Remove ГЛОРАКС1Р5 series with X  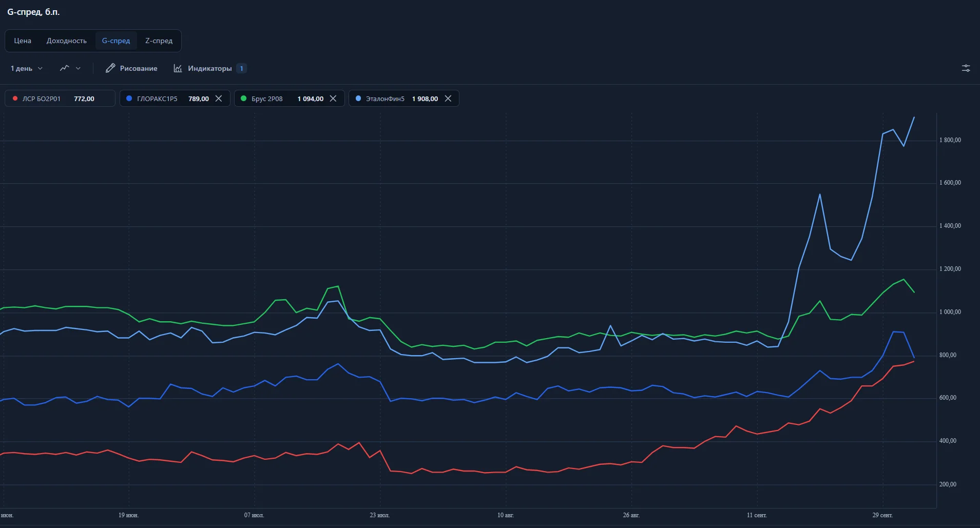click(219, 99)
